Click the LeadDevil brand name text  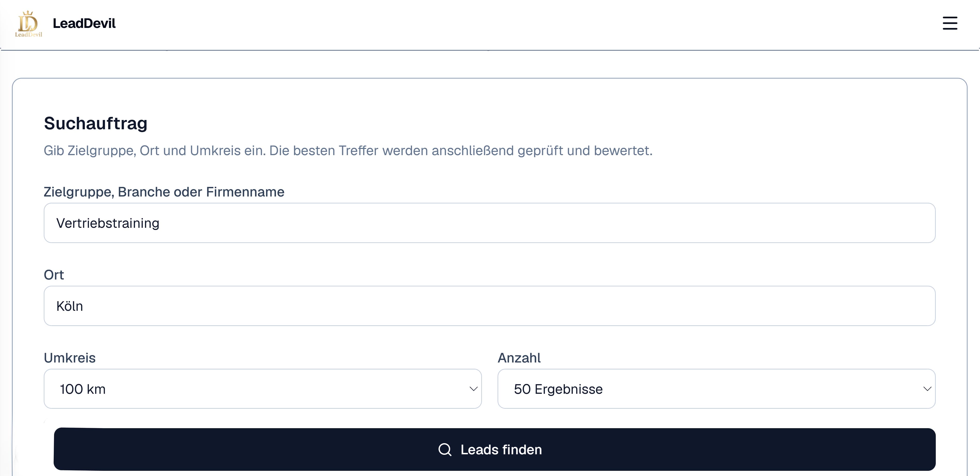click(x=84, y=23)
